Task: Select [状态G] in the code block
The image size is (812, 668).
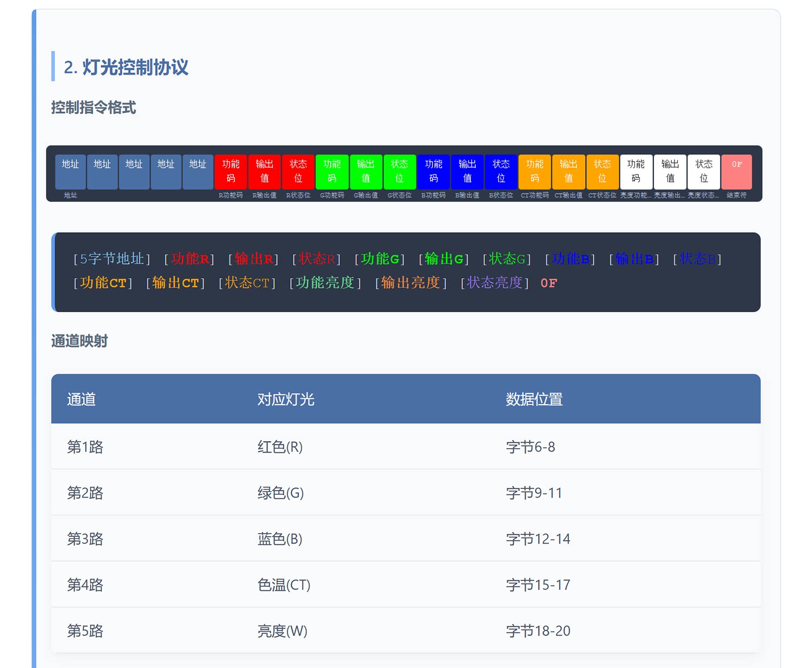Action: tap(507, 259)
